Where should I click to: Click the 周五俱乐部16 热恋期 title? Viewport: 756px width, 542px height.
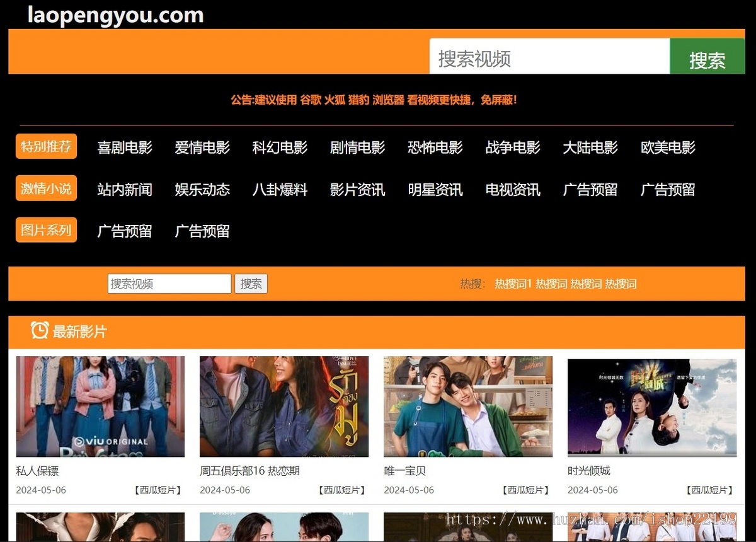click(249, 471)
